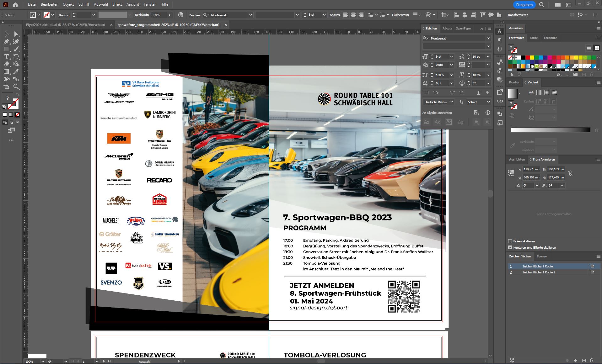The width and height of the screenshot is (602, 364).
Task: Open the Objekt menu
Action: click(68, 4)
